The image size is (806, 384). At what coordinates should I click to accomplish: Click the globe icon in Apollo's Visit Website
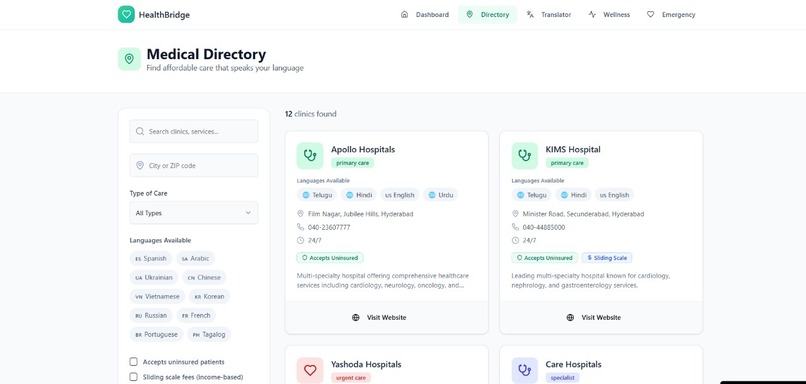tap(356, 318)
